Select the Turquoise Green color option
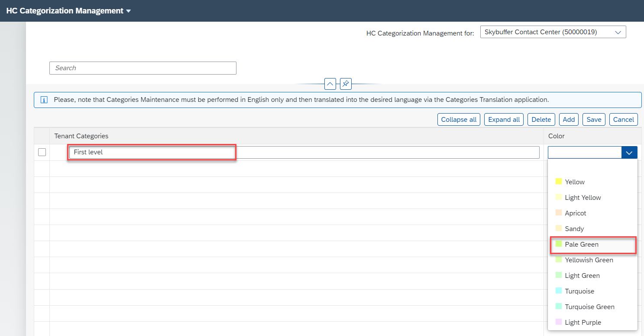Viewport: 644px width, 336px height. pos(592,307)
